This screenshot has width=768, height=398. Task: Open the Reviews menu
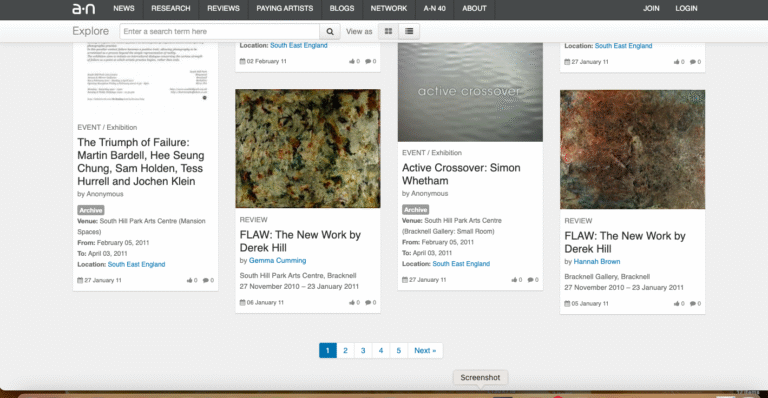223,8
